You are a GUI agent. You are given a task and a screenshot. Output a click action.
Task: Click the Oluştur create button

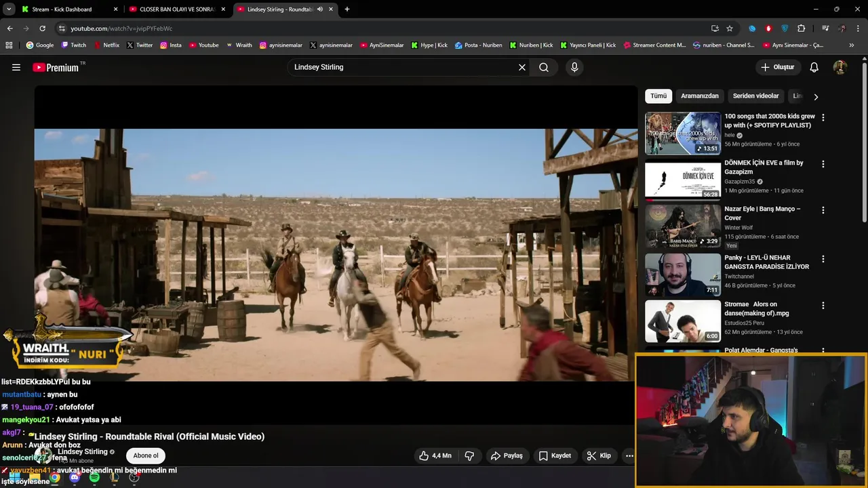pyautogui.click(x=778, y=67)
